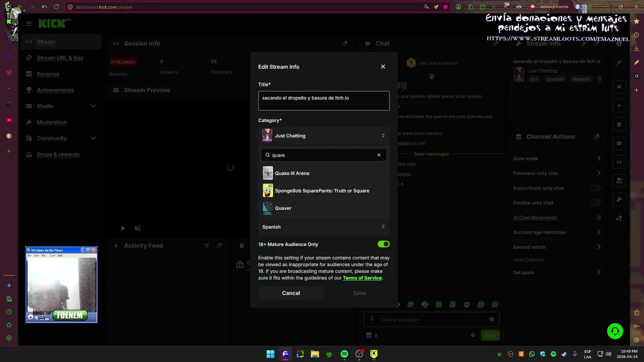Open the Terms of Service link

[x=362, y=278]
